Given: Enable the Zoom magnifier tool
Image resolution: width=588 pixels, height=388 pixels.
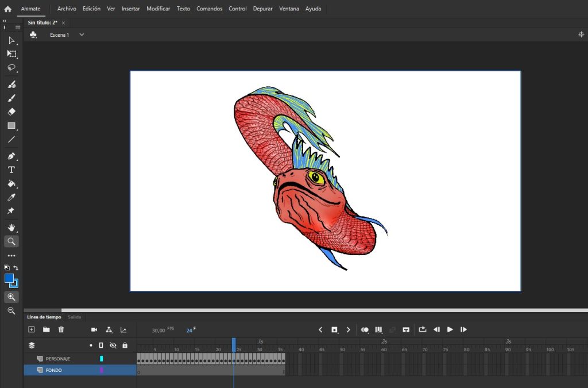Looking at the screenshot, I should point(11,241).
